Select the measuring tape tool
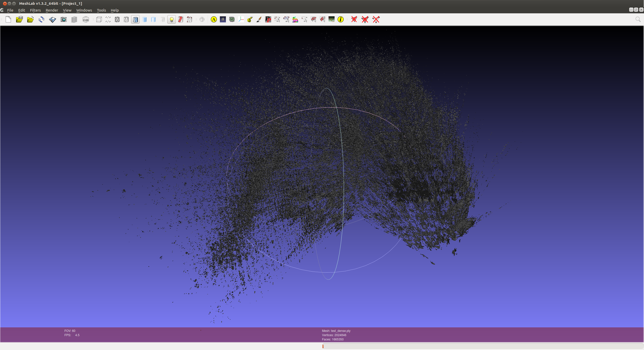 [x=250, y=19]
